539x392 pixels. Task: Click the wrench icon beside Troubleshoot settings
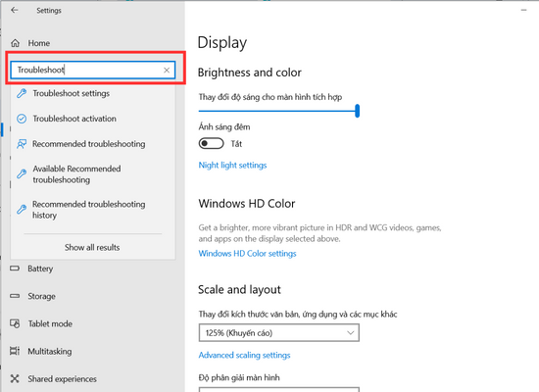(x=22, y=93)
